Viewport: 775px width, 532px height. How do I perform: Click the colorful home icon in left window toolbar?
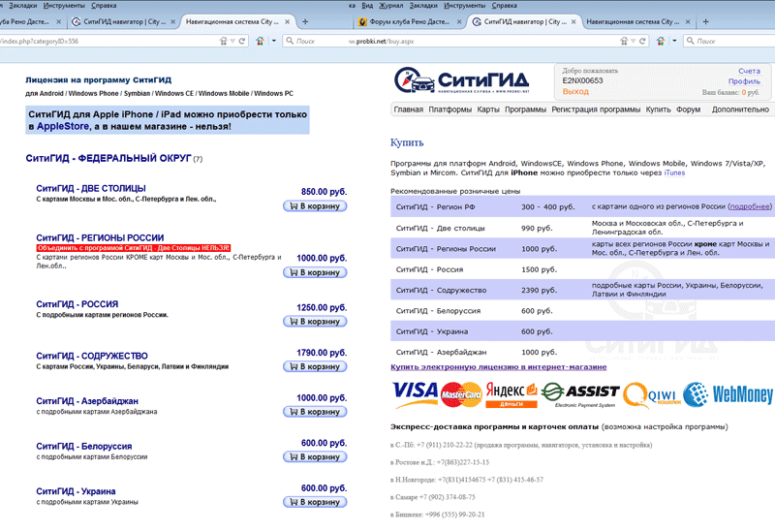(260, 41)
